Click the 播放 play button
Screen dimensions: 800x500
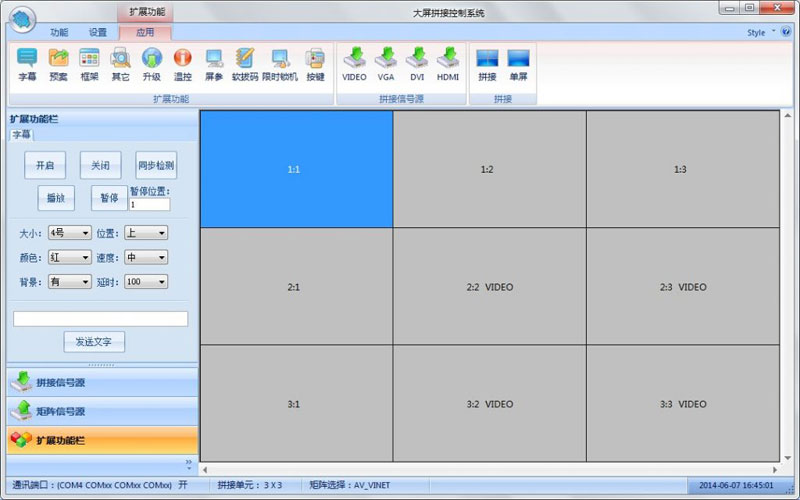point(56,198)
